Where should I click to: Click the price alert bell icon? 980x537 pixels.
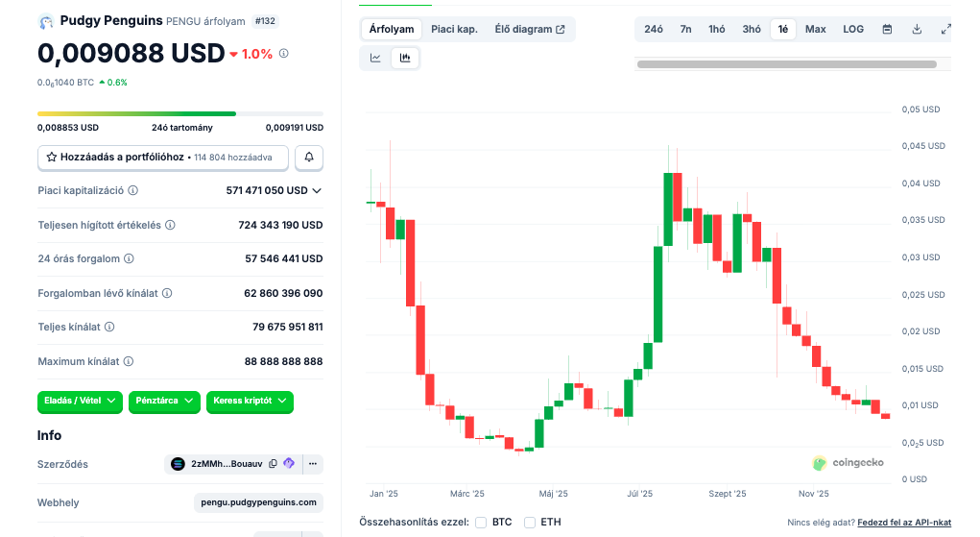[309, 157]
